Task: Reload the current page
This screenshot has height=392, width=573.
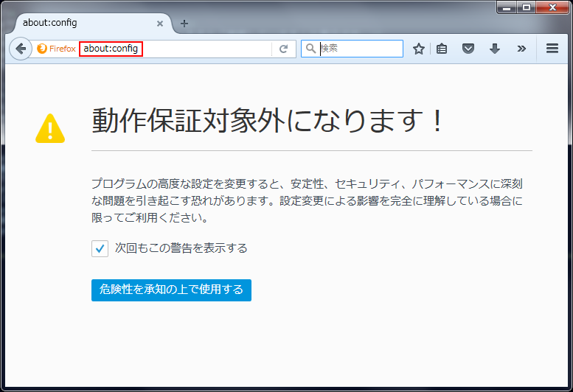Action: pyautogui.click(x=283, y=49)
